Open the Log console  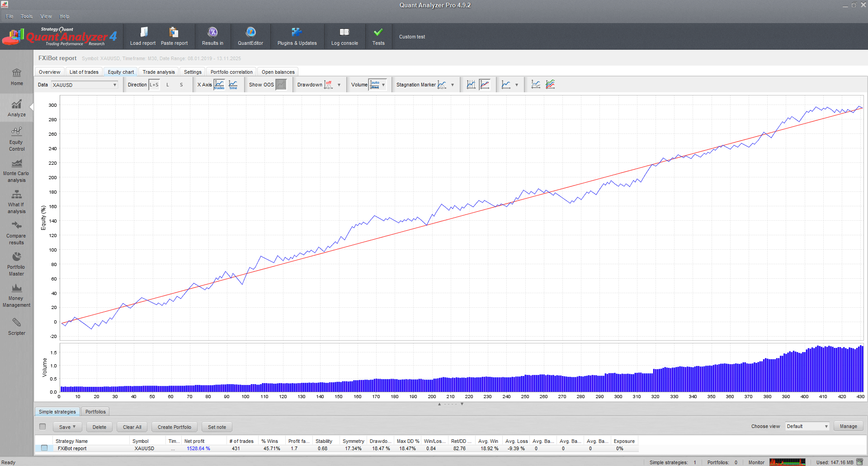(344, 33)
